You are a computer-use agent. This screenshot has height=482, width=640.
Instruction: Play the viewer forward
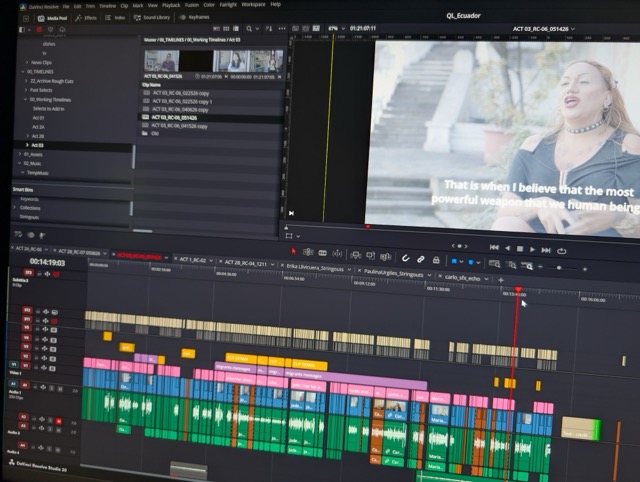(x=532, y=249)
